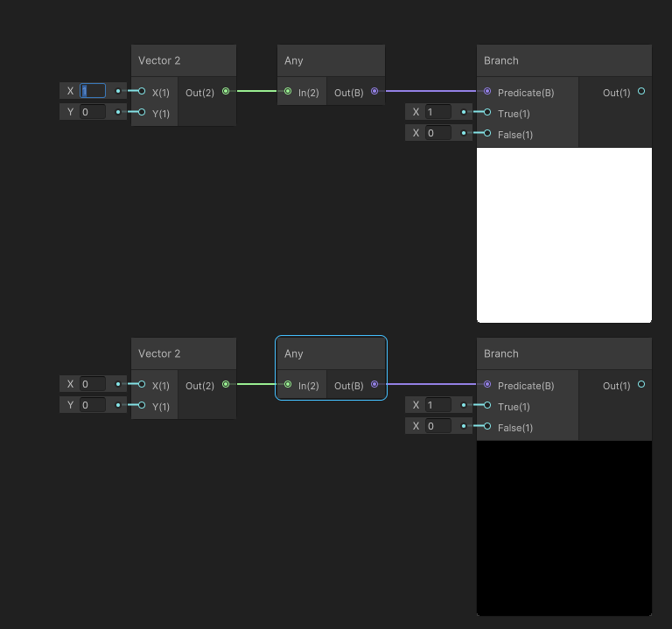Click False(1) port on bottom Branch node
This screenshot has height=629, width=672.
[x=487, y=426]
